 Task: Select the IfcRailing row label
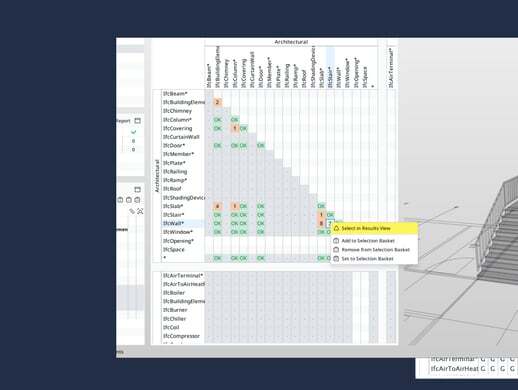click(175, 172)
